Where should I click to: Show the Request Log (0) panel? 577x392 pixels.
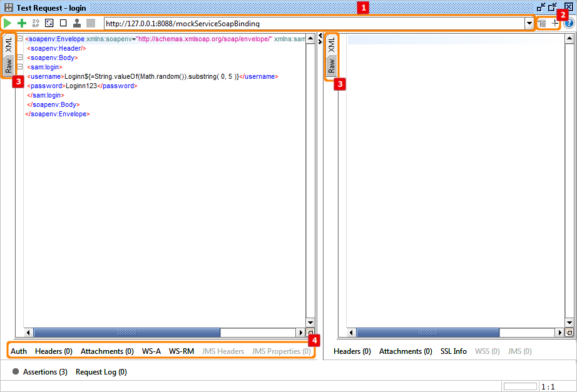101,372
